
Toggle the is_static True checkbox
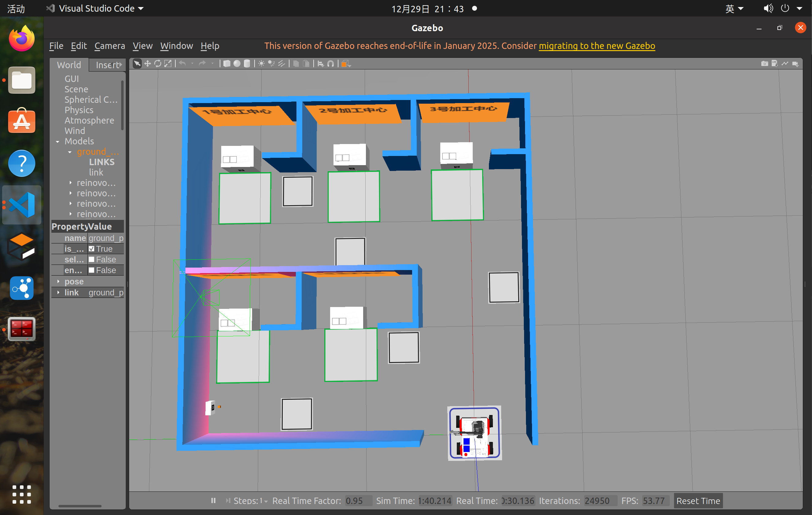click(91, 249)
